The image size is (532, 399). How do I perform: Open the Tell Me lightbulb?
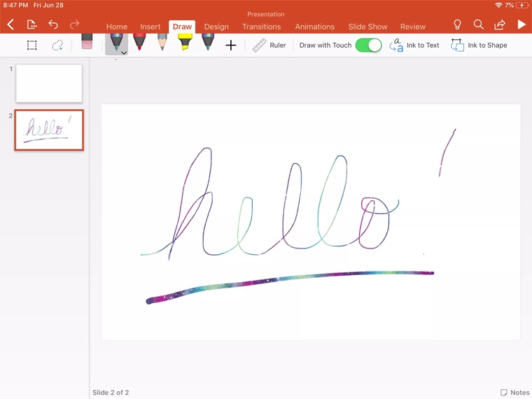[457, 24]
